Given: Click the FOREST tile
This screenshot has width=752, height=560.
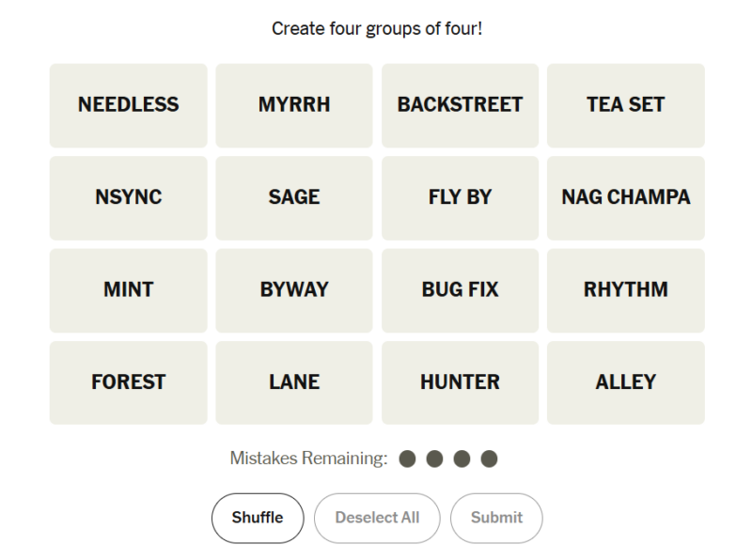Looking at the screenshot, I should 129,382.
